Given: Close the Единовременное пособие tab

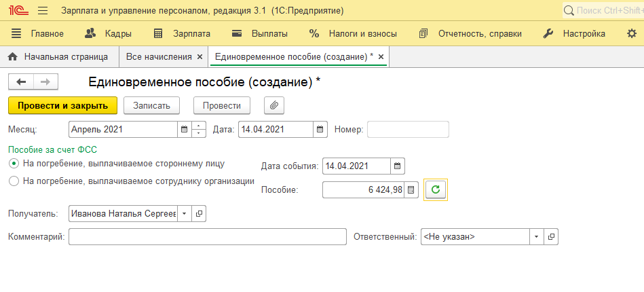Looking at the screenshot, I should point(381,57).
